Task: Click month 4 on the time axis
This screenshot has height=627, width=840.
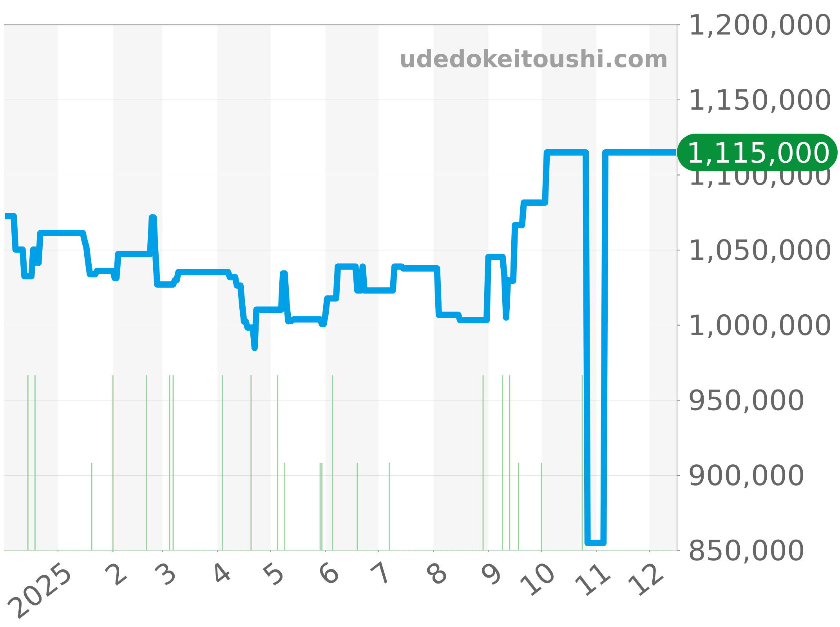Action: tap(222, 574)
